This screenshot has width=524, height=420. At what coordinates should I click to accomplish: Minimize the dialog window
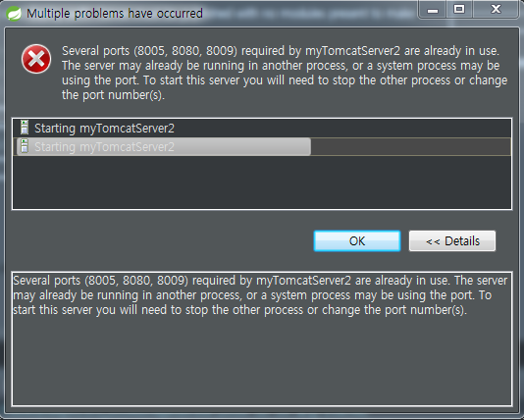[433, 9]
